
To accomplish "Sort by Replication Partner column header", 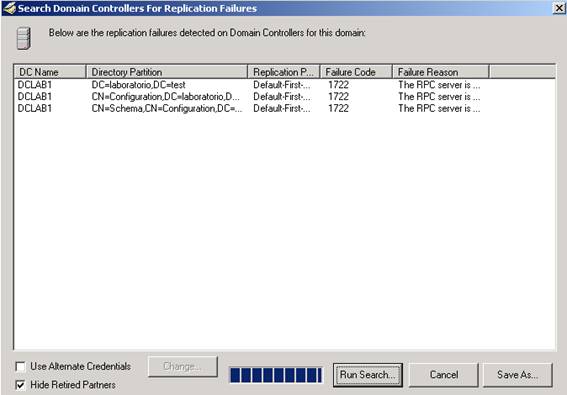I will [x=284, y=72].
